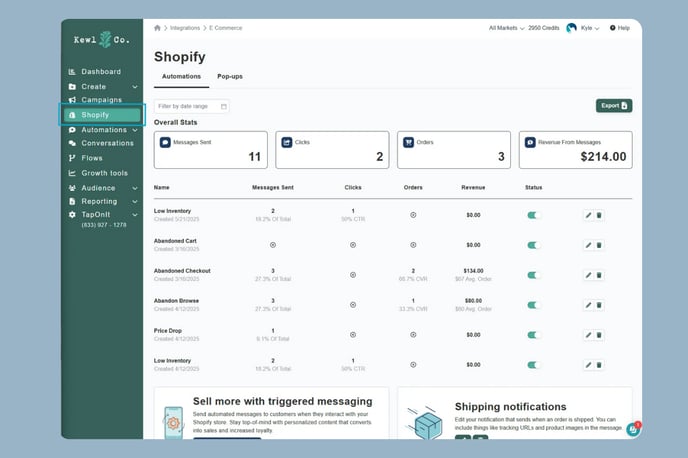Click the Revenue column header
Screen dimensions: 688x458
point(473,188)
